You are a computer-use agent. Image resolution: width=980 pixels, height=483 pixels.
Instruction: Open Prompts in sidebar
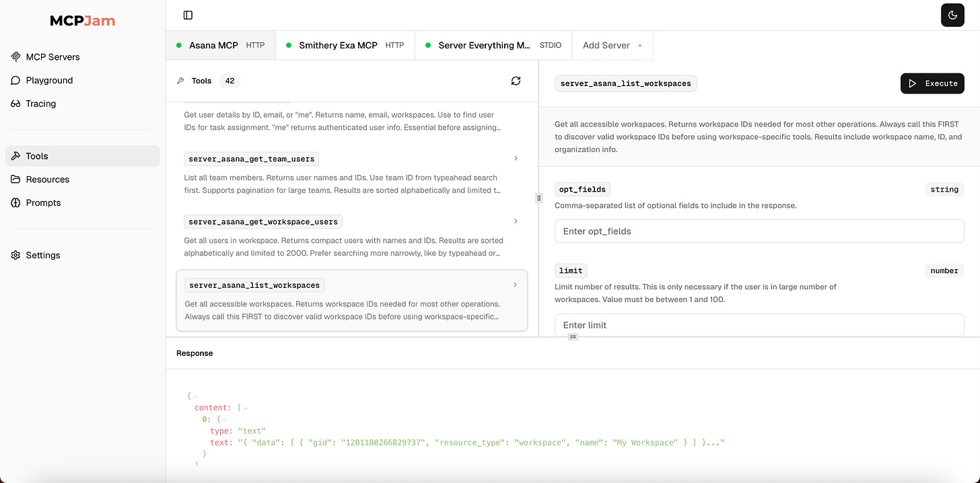click(x=83, y=202)
